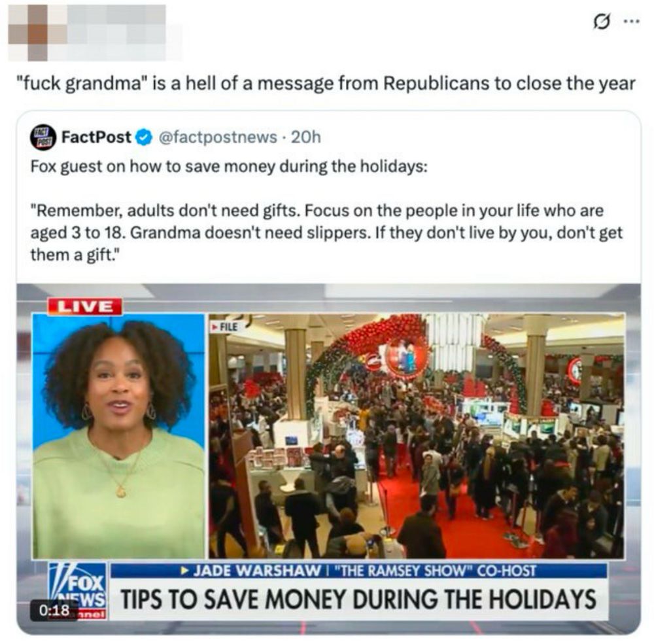The width and height of the screenshot is (654, 644).
Task: Click the guest's video frame
Action: pyautogui.click(x=119, y=436)
